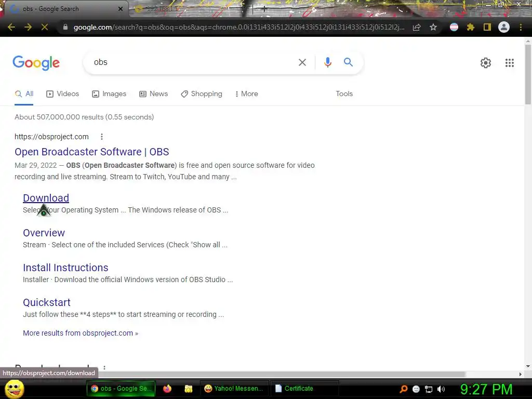Open the Extensions puzzle piece menu
532x399 pixels.
[470, 27]
